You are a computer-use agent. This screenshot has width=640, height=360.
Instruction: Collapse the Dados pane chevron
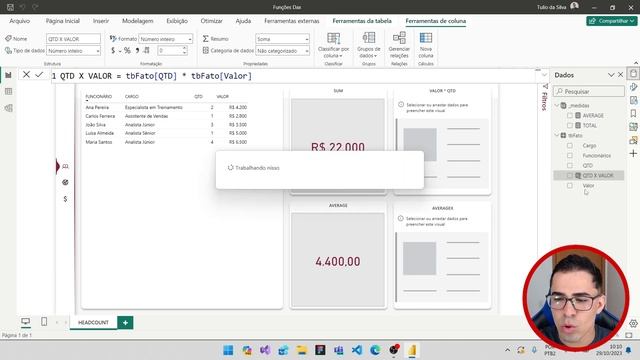(611, 75)
